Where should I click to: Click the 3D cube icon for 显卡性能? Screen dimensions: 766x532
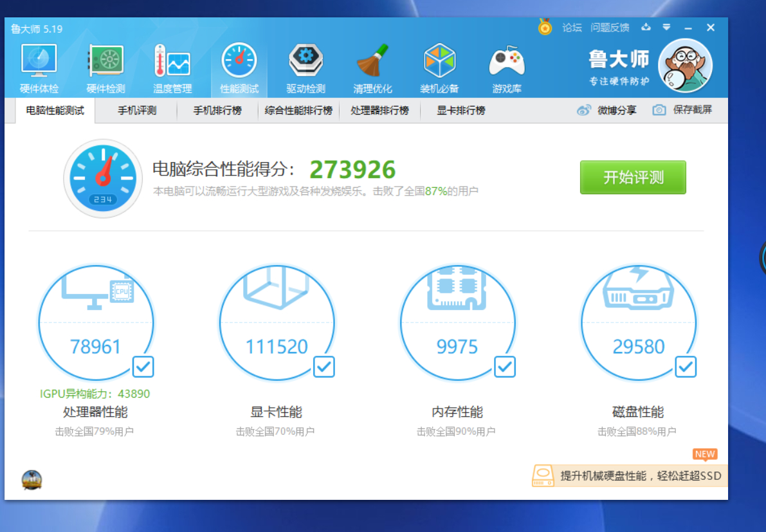(x=276, y=288)
